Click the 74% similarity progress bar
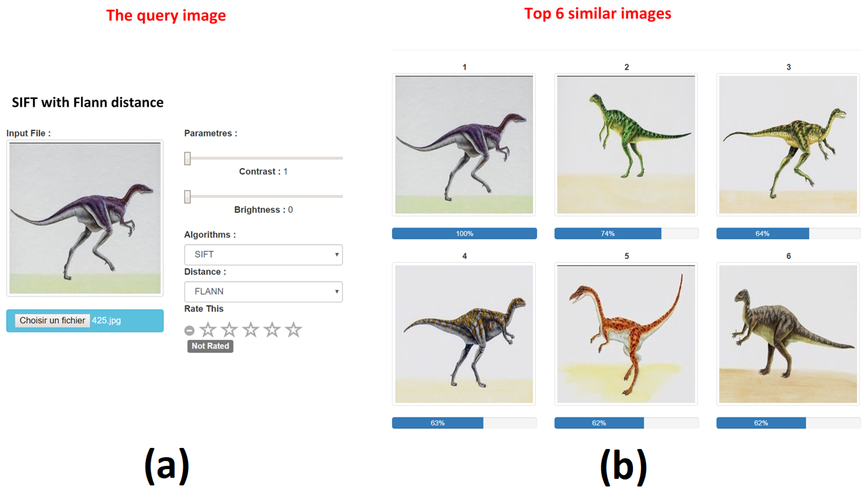The image size is (868, 494). (626, 233)
